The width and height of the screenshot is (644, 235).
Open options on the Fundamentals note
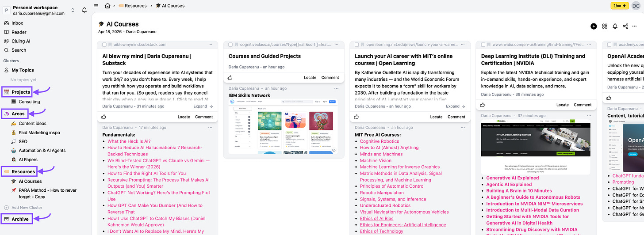pyautogui.click(x=211, y=127)
